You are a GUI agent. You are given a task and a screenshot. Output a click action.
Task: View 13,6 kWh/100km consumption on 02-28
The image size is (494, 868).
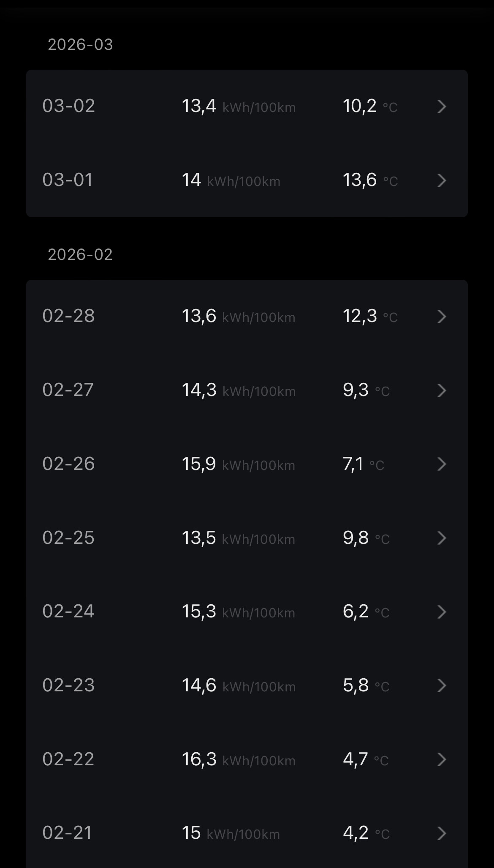point(238,316)
